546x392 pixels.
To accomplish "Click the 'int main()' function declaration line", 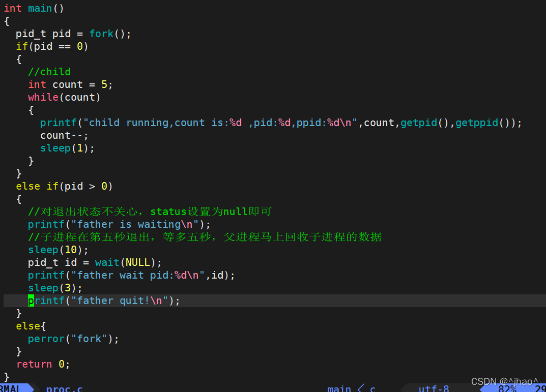I will pyautogui.click(x=34, y=8).
